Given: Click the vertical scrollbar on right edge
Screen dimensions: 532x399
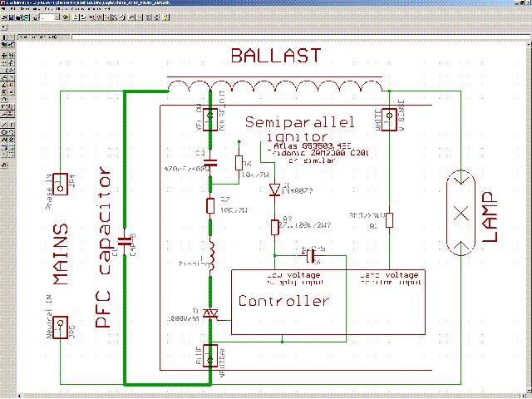Looking at the screenshot, I should pos(529,217).
